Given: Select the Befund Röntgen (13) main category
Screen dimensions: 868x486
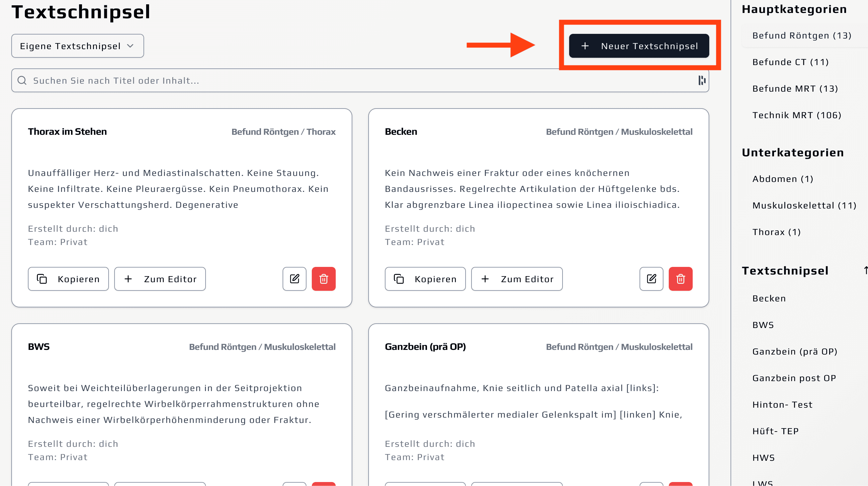Looking at the screenshot, I should pyautogui.click(x=802, y=36).
